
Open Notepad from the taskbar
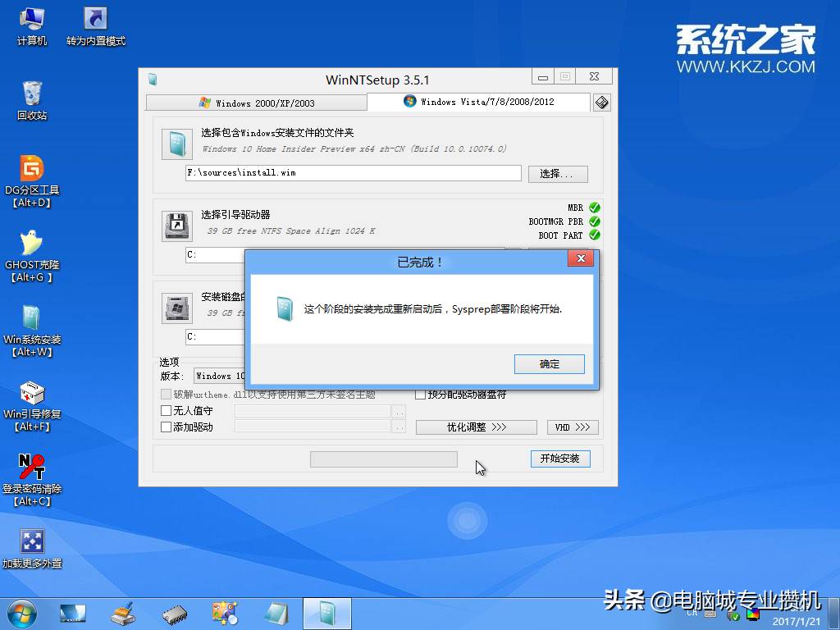276,613
